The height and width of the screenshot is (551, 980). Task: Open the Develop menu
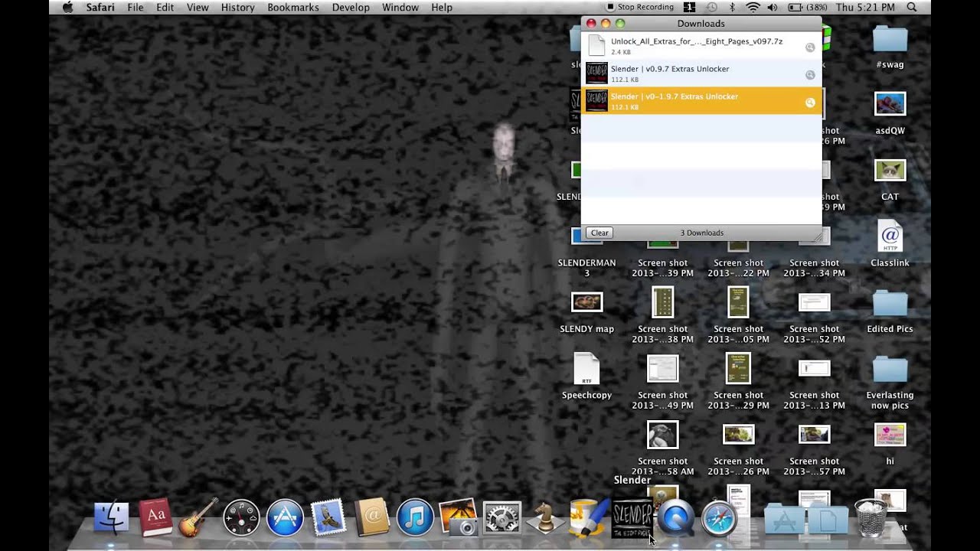coord(350,7)
